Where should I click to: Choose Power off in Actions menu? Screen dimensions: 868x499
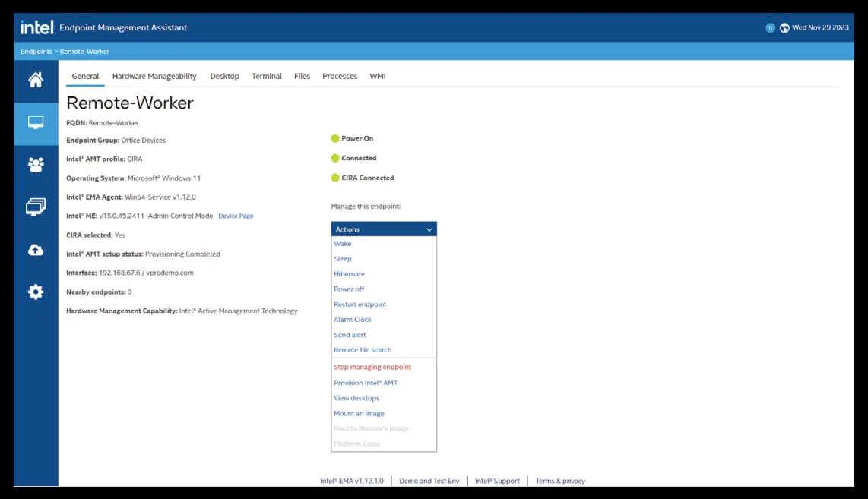click(x=349, y=289)
